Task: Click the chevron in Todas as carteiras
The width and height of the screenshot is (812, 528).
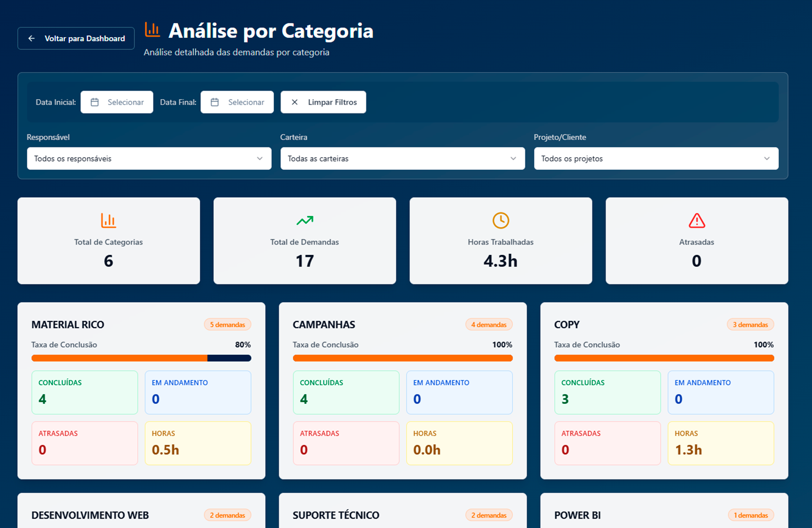Action: tap(513, 158)
